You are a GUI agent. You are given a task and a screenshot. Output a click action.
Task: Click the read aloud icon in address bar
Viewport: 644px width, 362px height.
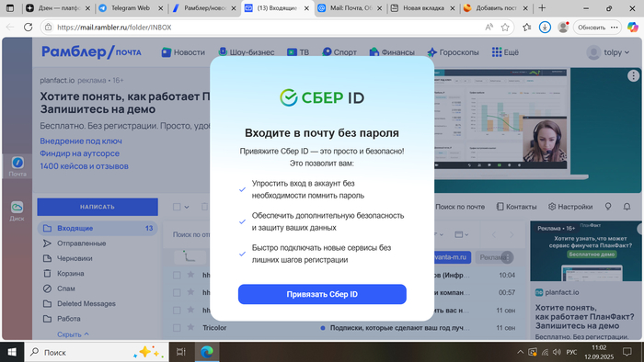[489, 27]
